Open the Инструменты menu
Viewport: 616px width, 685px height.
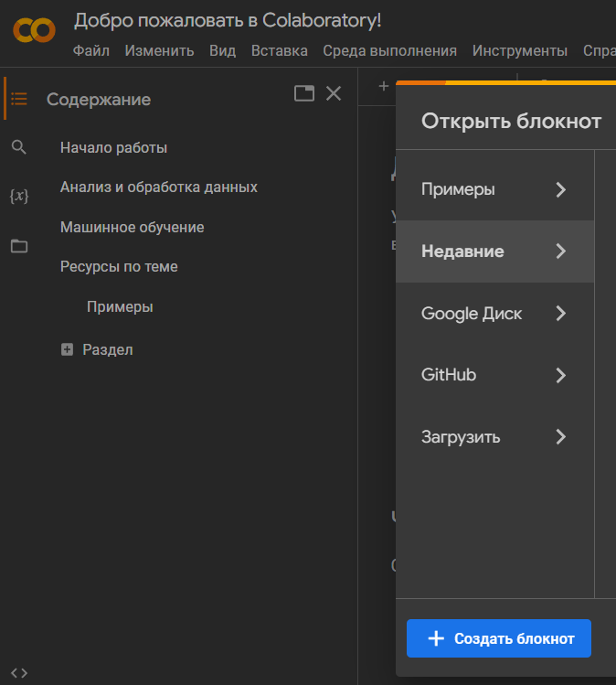520,50
